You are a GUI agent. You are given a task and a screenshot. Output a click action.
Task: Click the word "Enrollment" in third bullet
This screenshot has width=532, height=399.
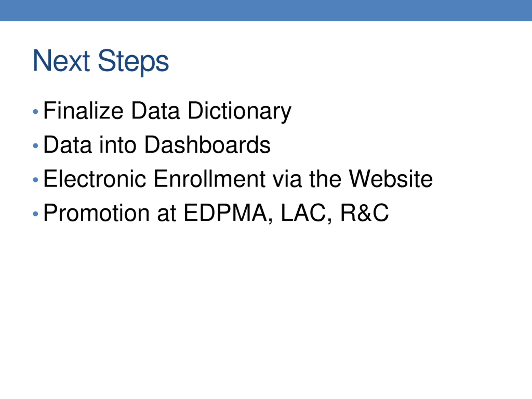209,179
